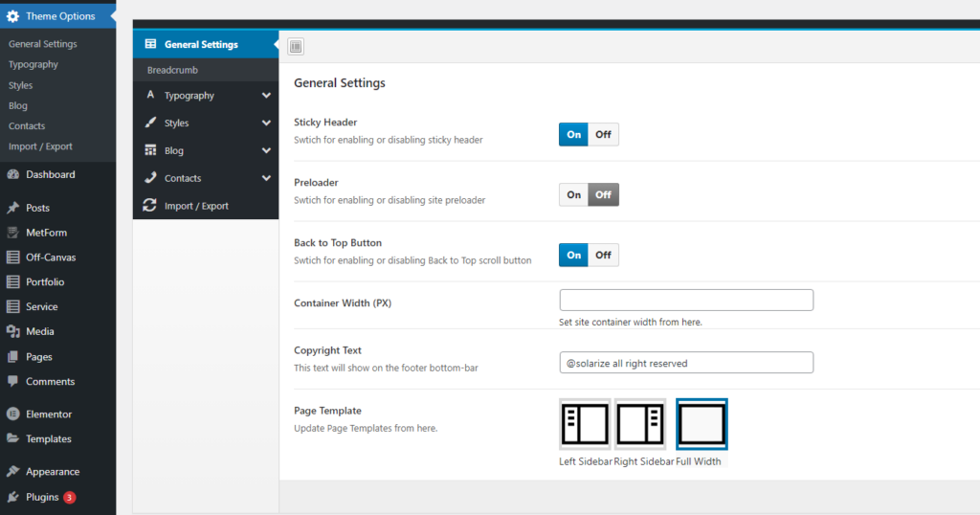Screen dimensions: 980x515
Task: Turn off the Sticky Header switch
Action: click(603, 135)
